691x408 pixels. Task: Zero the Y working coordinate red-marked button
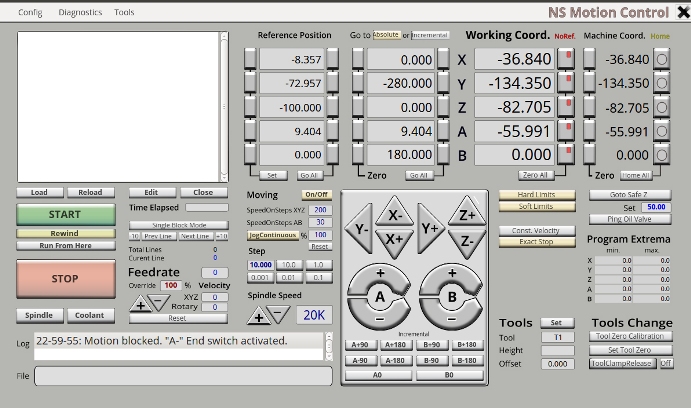pos(566,83)
